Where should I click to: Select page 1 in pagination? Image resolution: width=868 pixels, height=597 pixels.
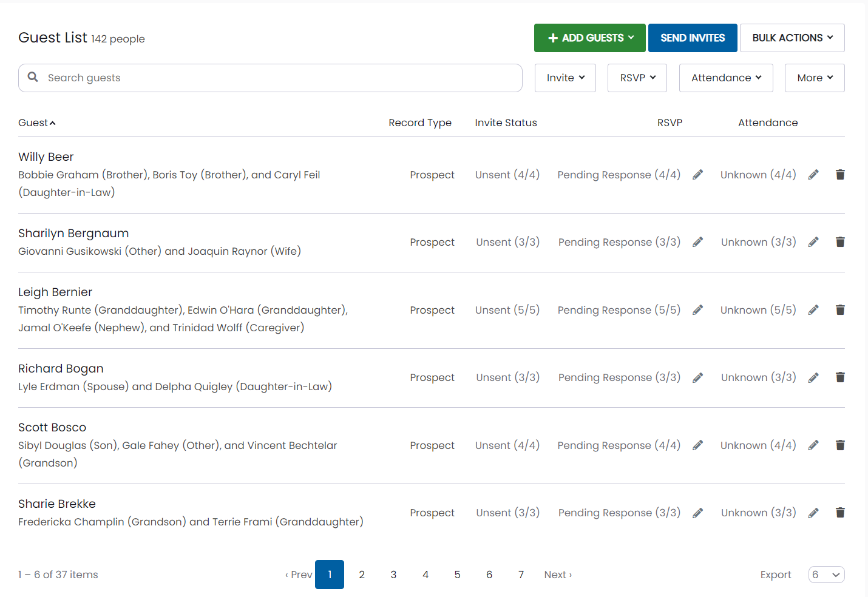[330, 575]
